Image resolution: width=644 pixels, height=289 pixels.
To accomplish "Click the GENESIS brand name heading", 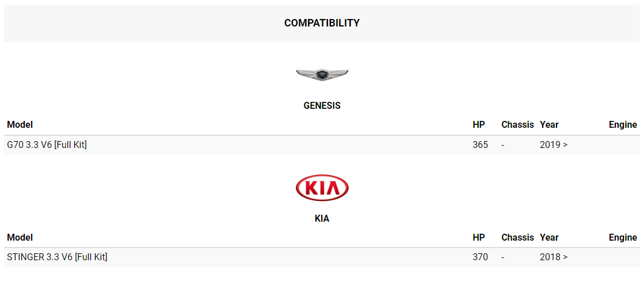I will [x=322, y=106].
